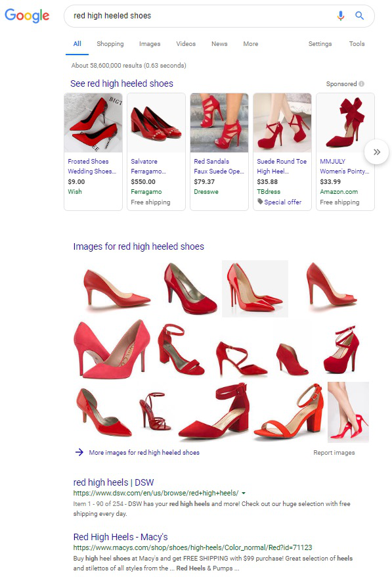The image size is (392, 577).
Task: Open glossy stiletto pair image on gray background
Action: click(x=255, y=289)
